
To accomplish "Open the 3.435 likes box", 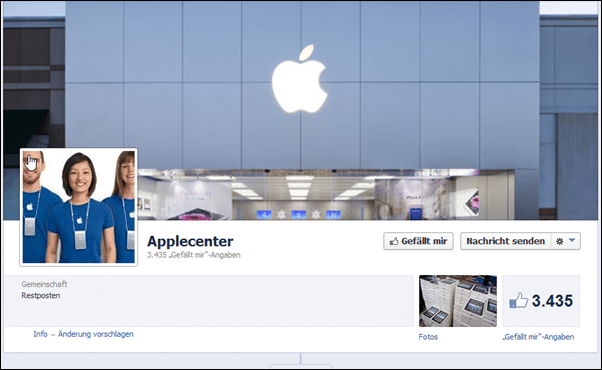I will [541, 301].
